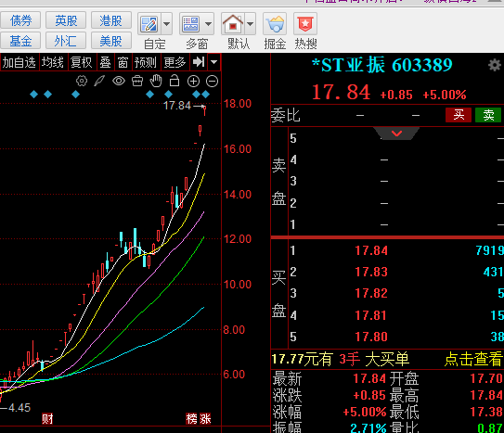Click buy-3 price 17.82
The height and width of the screenshot is (433, 504).
371,293
